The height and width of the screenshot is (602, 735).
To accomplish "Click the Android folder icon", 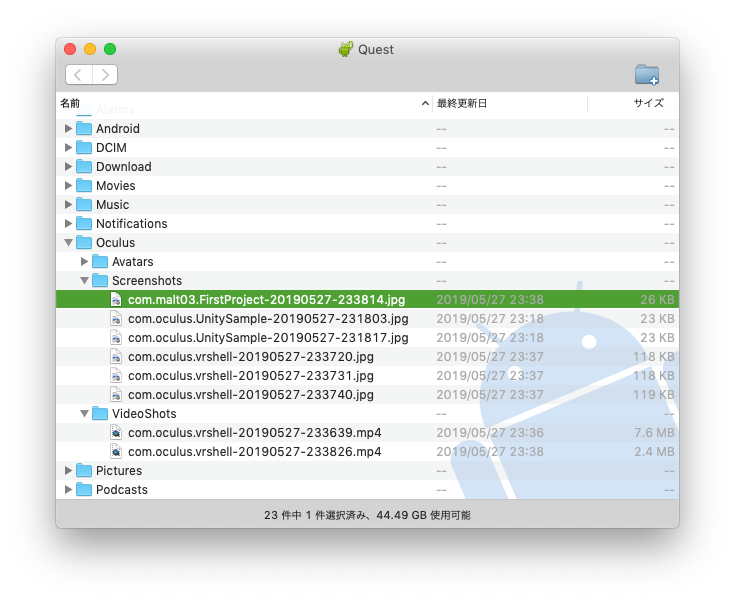I will coord(84,128).
